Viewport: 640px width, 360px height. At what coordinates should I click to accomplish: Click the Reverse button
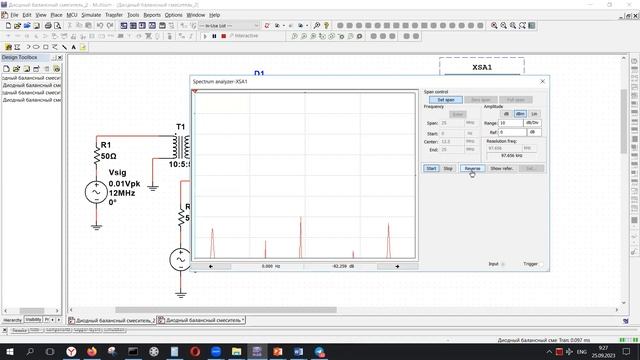pyautogui.click(x=473, y=169)
